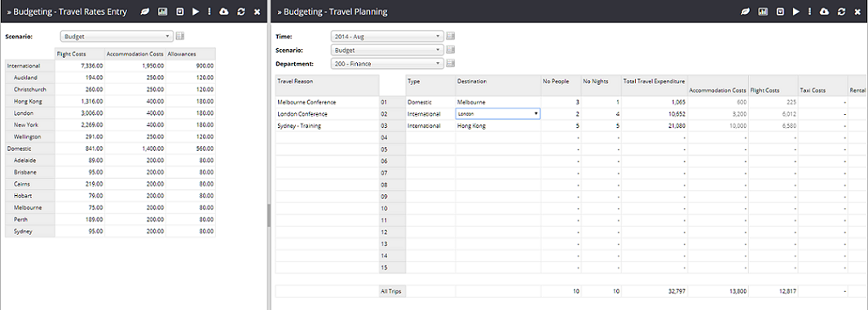Click cloud download icon in Travel Rates Entry
This screenshot has height=310, width=868.
pos(224,11)
